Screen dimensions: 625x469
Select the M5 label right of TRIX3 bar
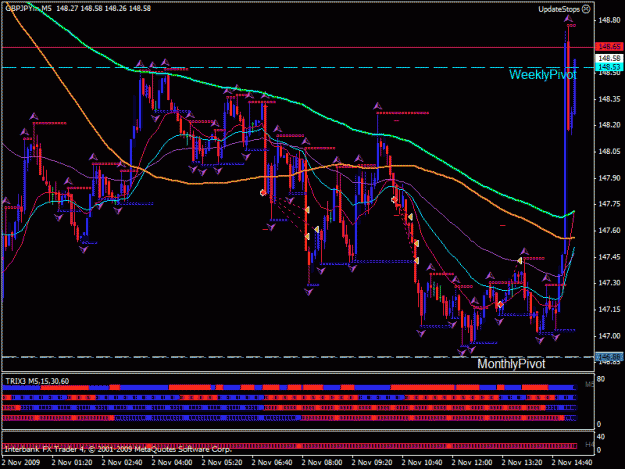tap(590, 385)
